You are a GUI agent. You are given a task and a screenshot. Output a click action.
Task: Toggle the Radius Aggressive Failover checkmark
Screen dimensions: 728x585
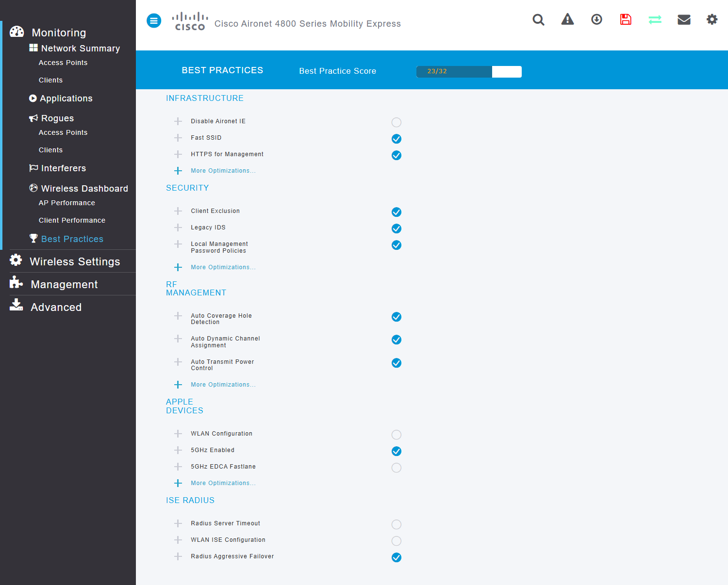tap(397, 557)
